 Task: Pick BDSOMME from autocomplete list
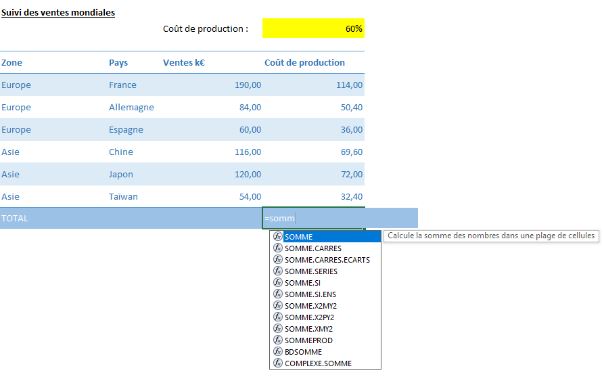(325, 352)
